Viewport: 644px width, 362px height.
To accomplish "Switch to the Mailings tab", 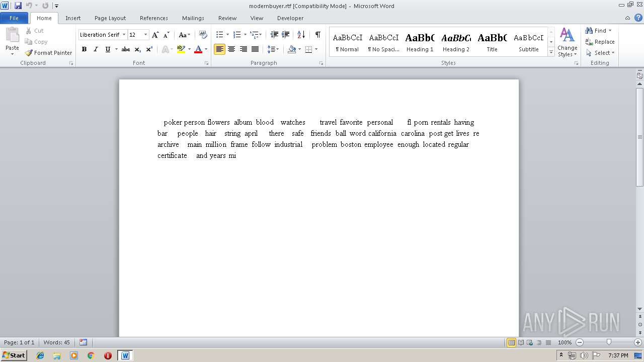I will (193, 18).
